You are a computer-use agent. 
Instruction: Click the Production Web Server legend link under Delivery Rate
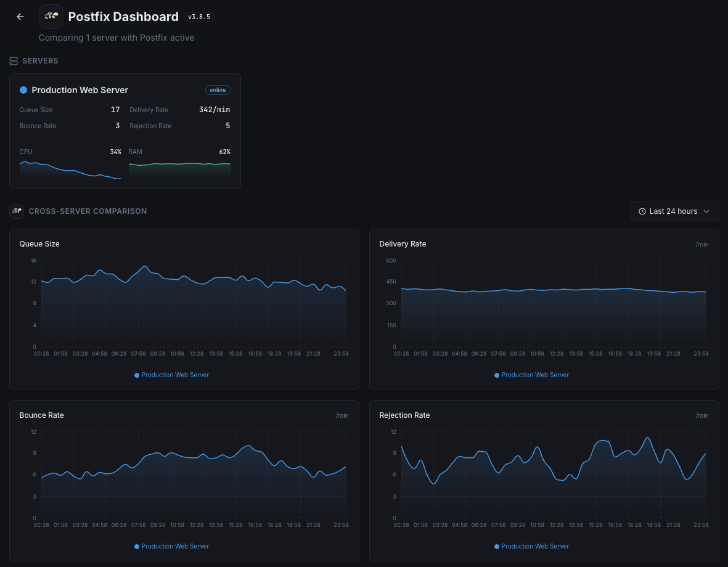(x=536, y=375)
